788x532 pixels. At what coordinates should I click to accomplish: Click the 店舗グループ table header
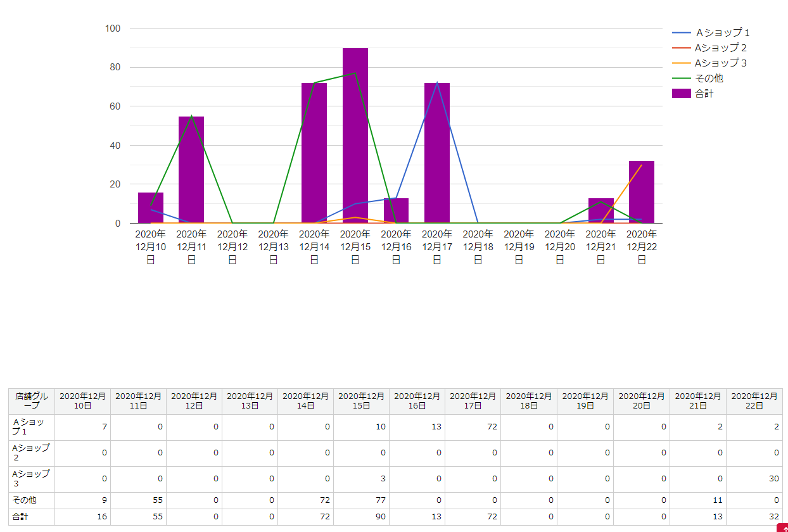pyautogui.click(x=32, y=401)
